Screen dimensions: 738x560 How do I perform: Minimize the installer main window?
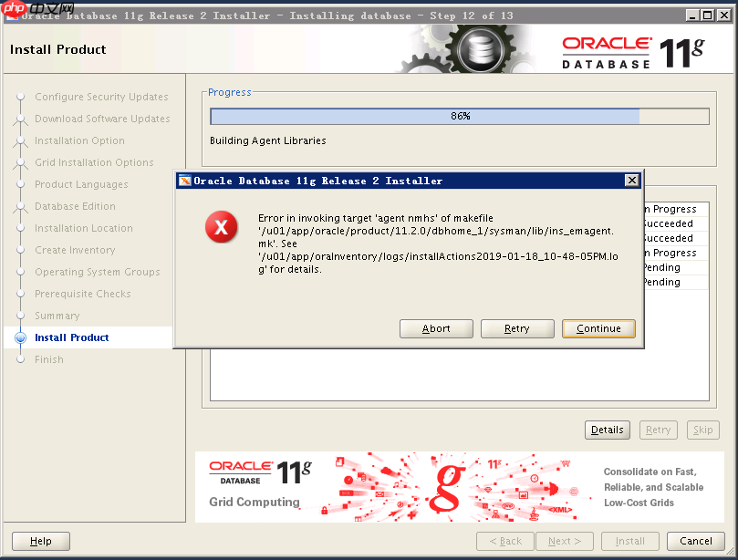click(x=691, y=16)
